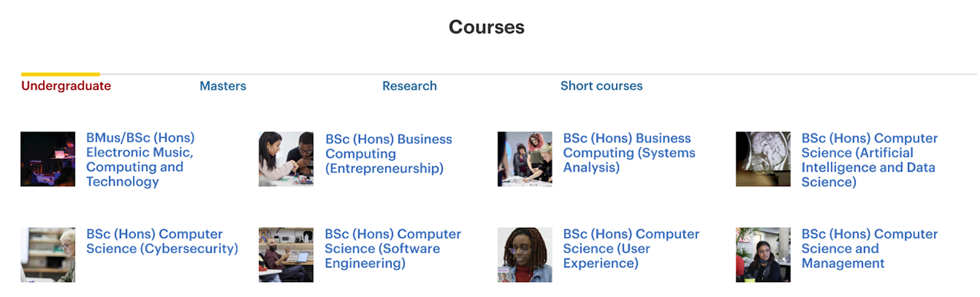Select the Research tab
Image resolution: width=980 pixels, height=297 pixels.
click(409, 86)
